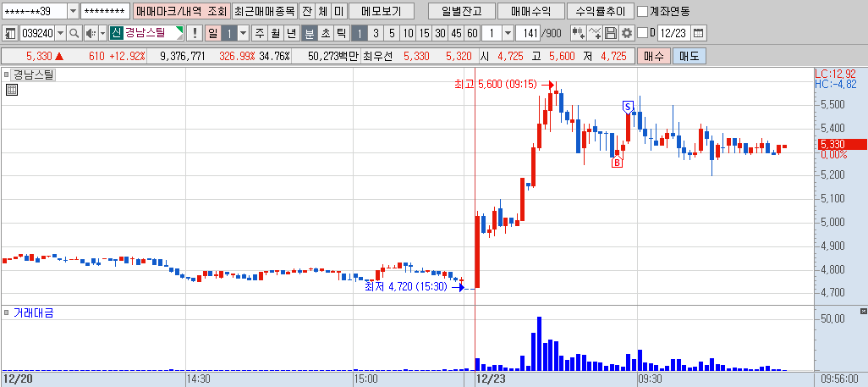
Task: Click the stock search magnifier icon
Action: 74,33
